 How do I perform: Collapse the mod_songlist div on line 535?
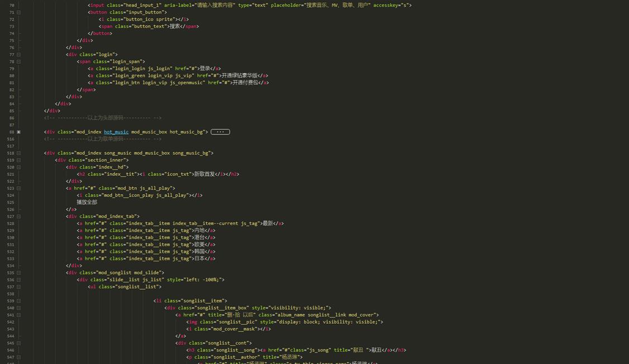pos(19,272)
